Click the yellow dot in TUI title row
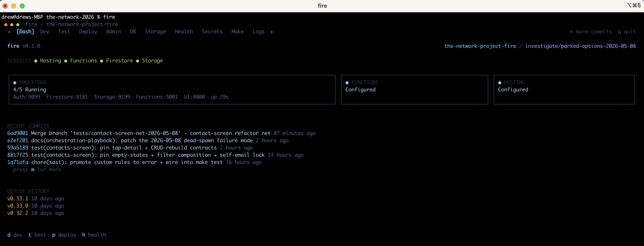The height and width of the screenshot is (246, 644). (x=12, y=25)
